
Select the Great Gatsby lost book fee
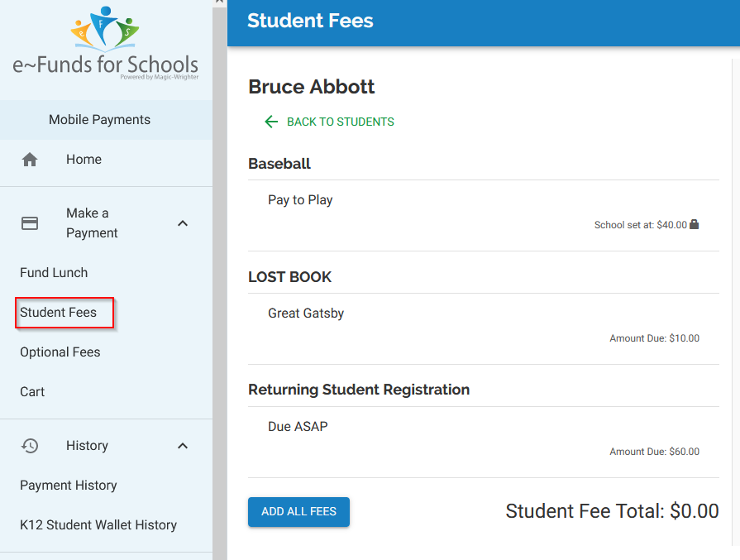click(x=306, y=314)
